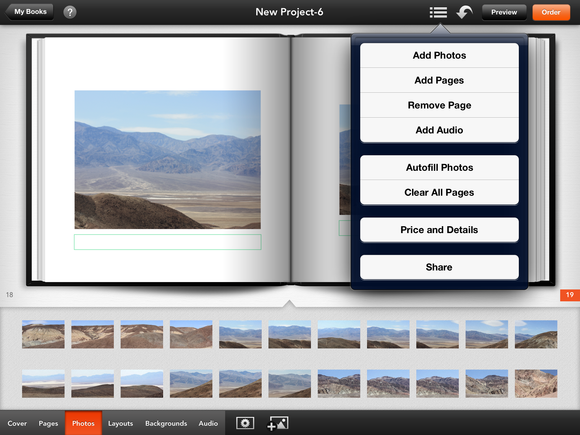
Task: Open the book Preview
Action: (504, 12)
